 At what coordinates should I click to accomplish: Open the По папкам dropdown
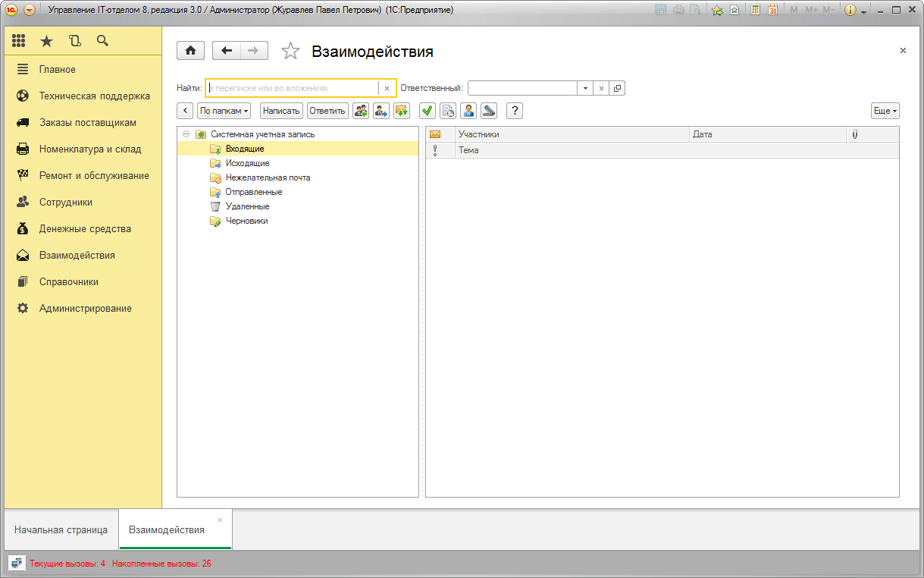[x=224, y=111]
